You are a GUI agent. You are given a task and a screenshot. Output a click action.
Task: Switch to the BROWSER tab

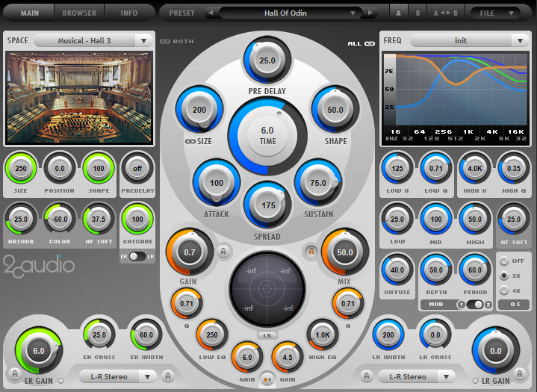pos(79,13)
